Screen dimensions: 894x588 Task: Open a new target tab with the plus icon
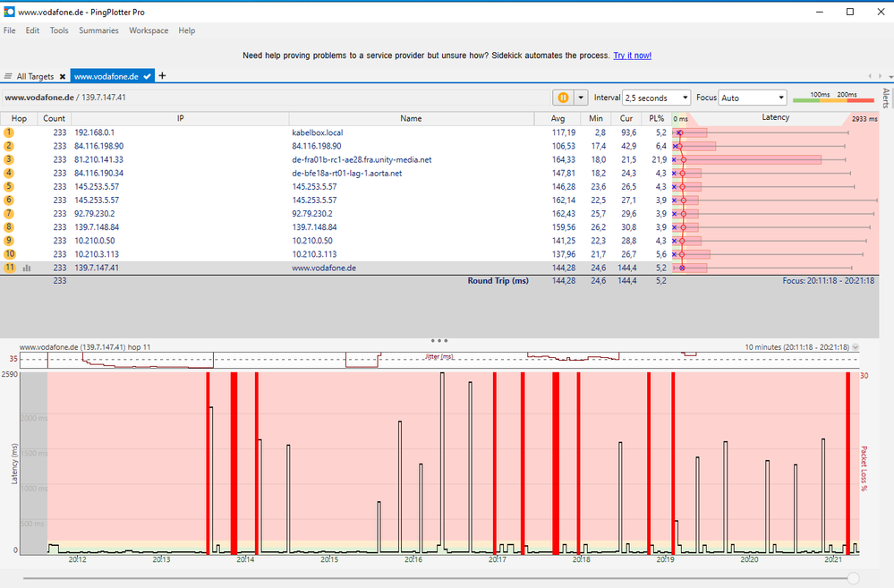(x=162, y=76)
